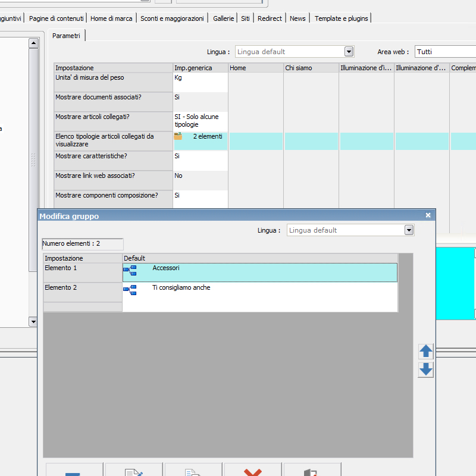Open the Siti tab
The image size is (476, 476).
pos(245,18)
